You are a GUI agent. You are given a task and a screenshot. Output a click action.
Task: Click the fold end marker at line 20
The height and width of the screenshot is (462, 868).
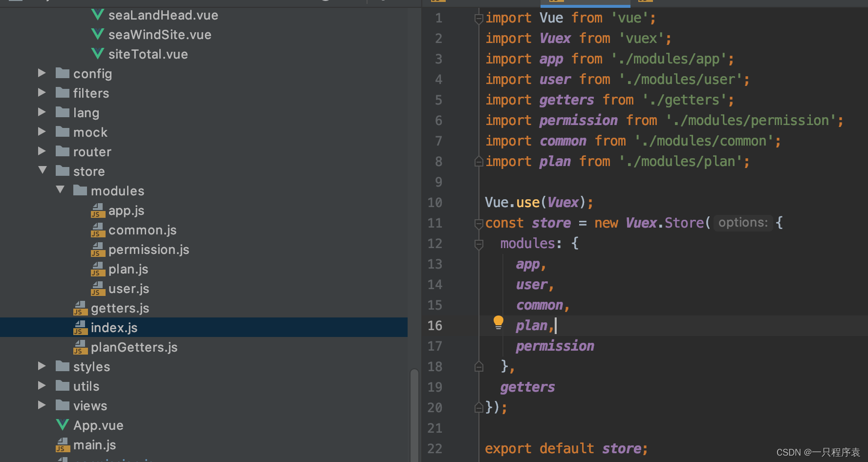(479, 407)
